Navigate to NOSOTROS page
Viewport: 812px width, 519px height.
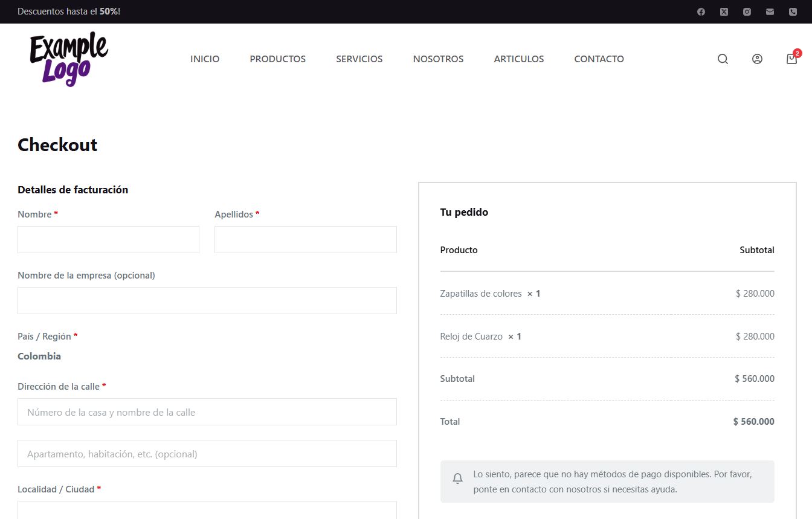pyautogui.click(x=438, y=59)
